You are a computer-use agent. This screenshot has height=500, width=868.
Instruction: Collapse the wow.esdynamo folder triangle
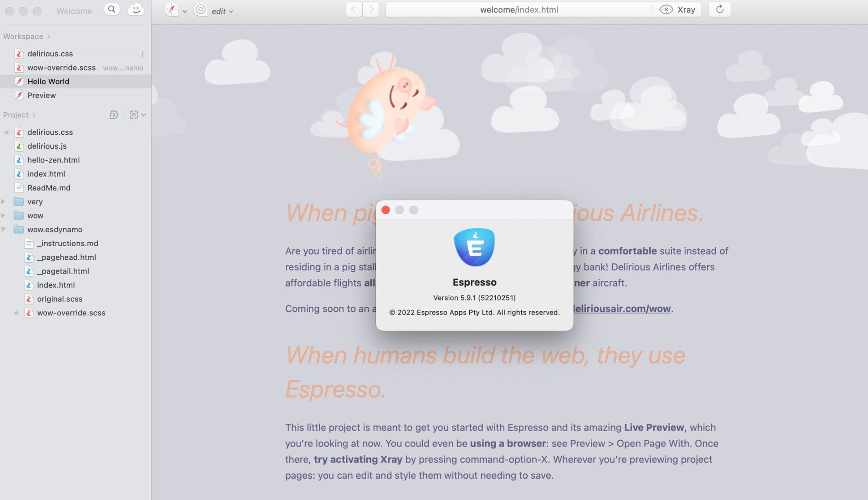(3, 229)
